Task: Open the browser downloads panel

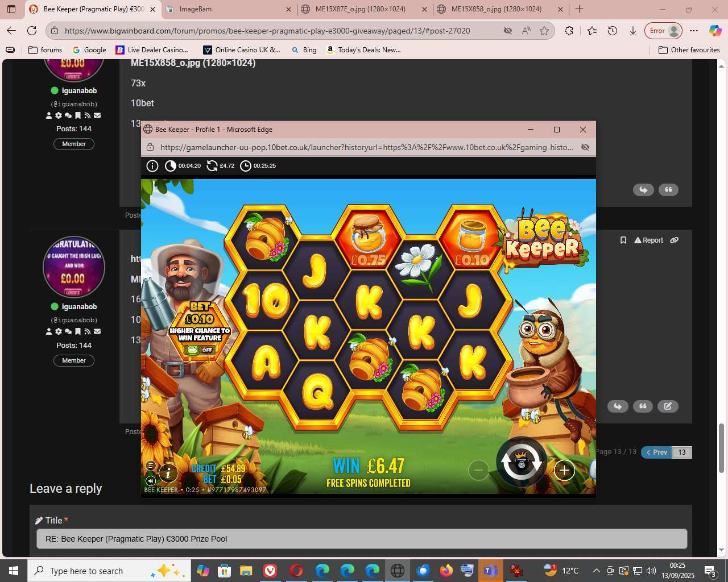Action: (632, 31)
